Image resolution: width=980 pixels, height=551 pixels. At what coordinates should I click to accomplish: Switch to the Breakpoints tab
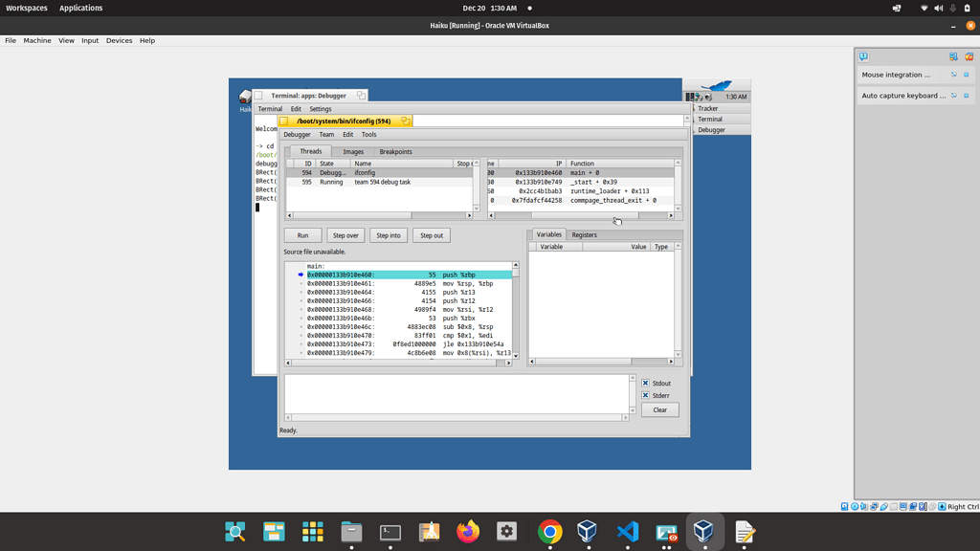395,152
